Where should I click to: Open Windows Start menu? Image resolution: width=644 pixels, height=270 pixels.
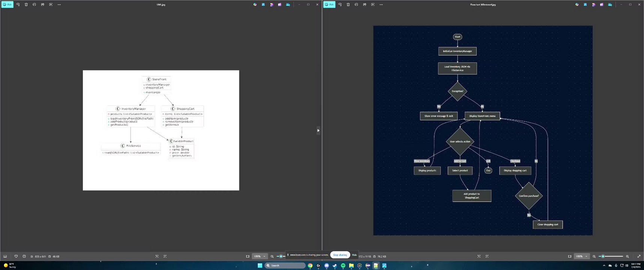(x=260, y=265)
